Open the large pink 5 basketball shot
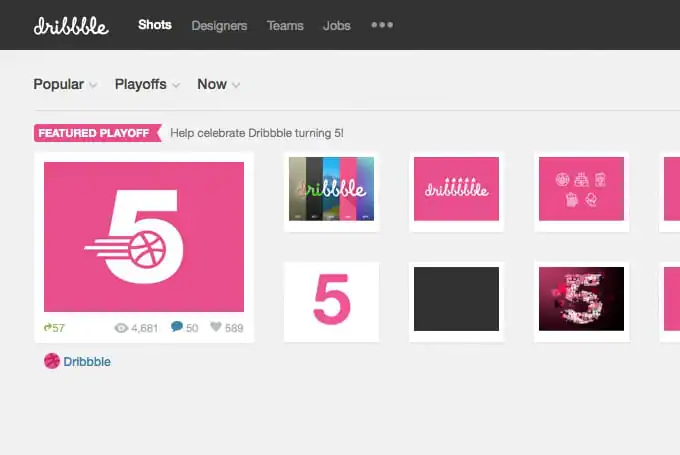 click(144, 237)
